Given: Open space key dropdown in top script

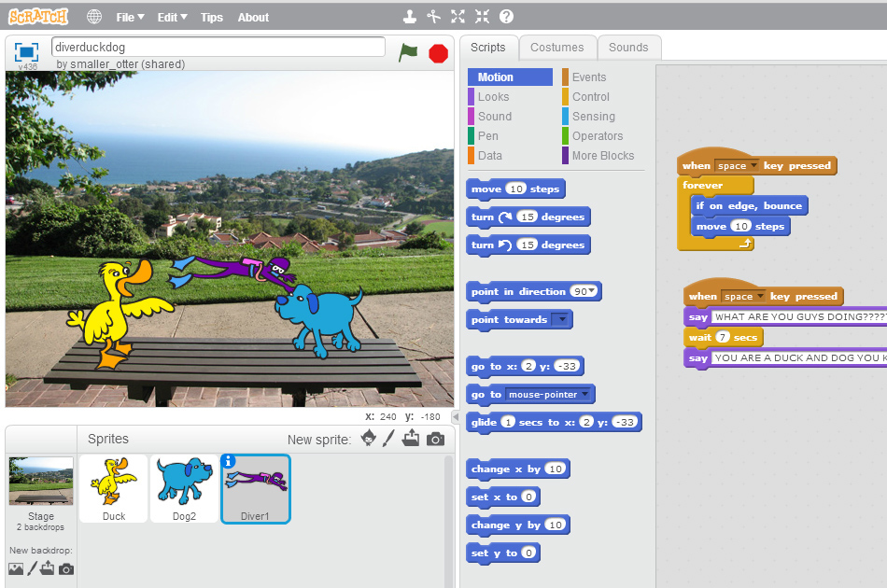Looking at the screenshot, I should pos(753,166).
